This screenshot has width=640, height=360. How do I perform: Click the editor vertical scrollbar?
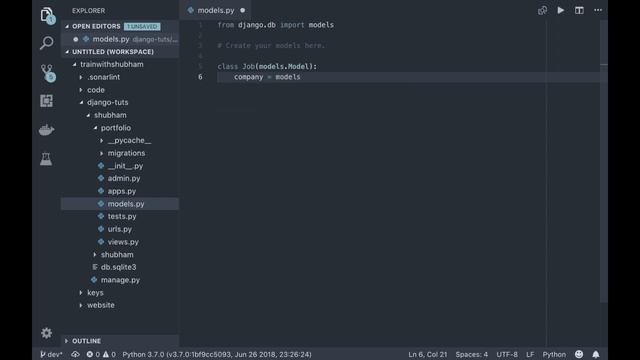coord(604,161)
